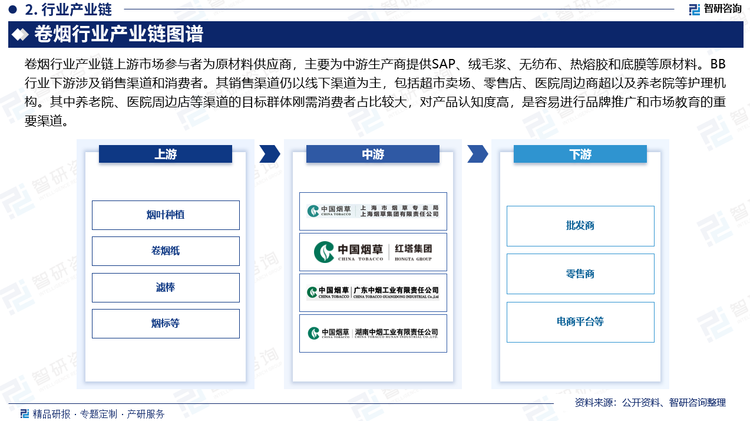Click the 广东中烟工业 logo card
Image resolution: width=750 pixels, height=421 pixels.
point(373,293)
